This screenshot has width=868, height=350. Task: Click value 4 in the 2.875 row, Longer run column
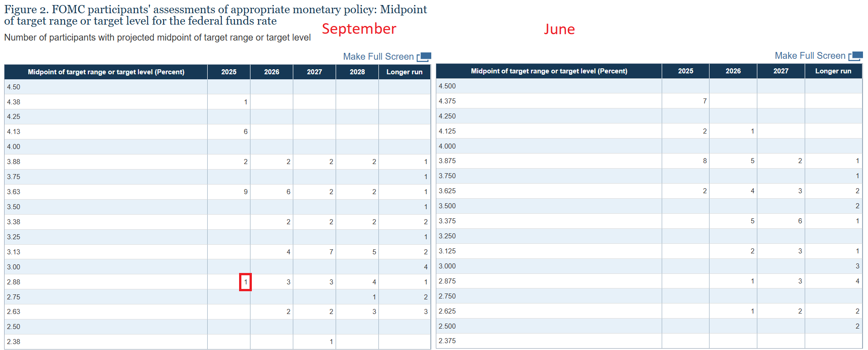pyautogui.click(x=858, y=281)
